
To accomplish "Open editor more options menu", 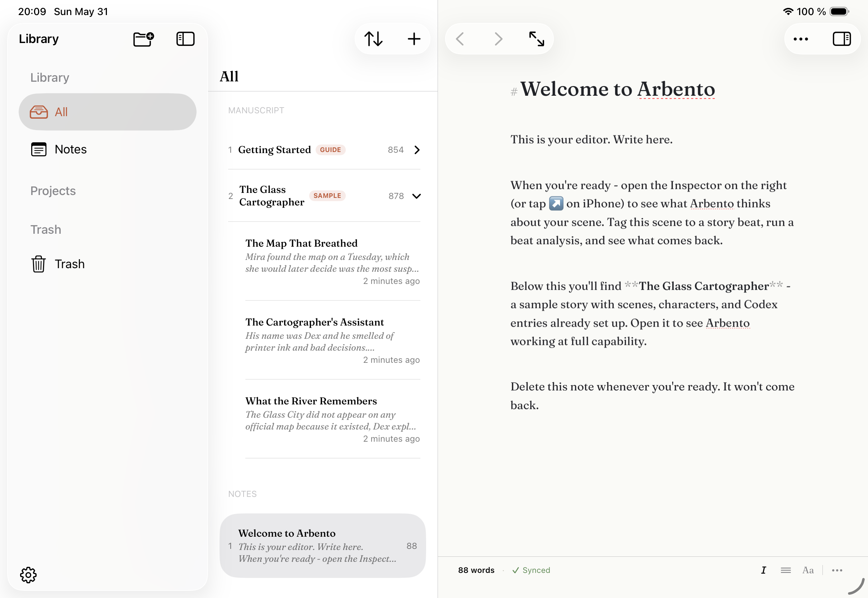I will tap(801, 39).
